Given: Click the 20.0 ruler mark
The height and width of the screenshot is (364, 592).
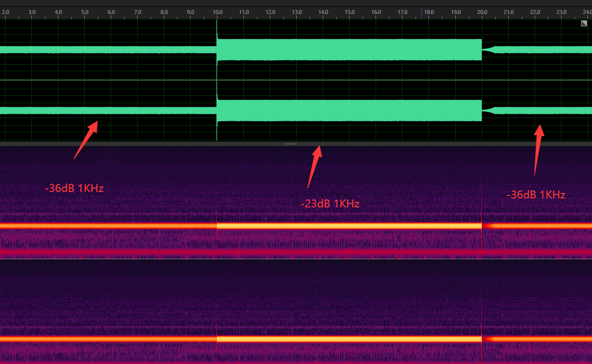Looking at the screenshot, I should tap(482, 12).
